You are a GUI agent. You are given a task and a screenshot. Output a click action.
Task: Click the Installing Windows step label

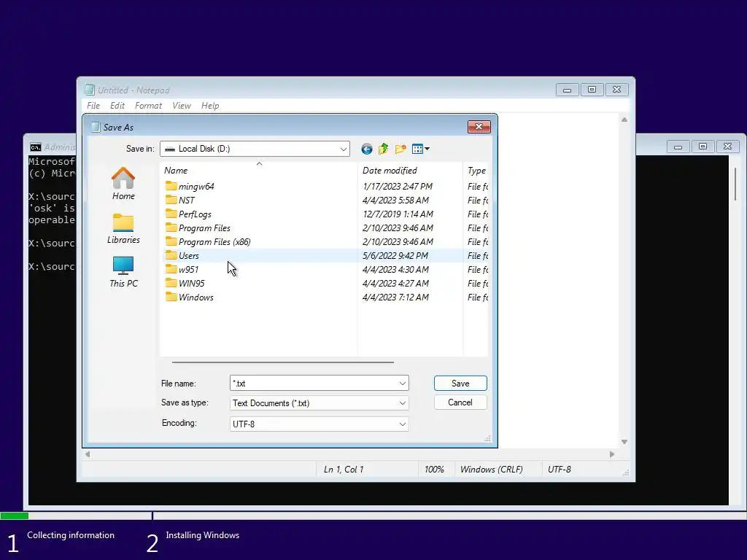[203, 535]
